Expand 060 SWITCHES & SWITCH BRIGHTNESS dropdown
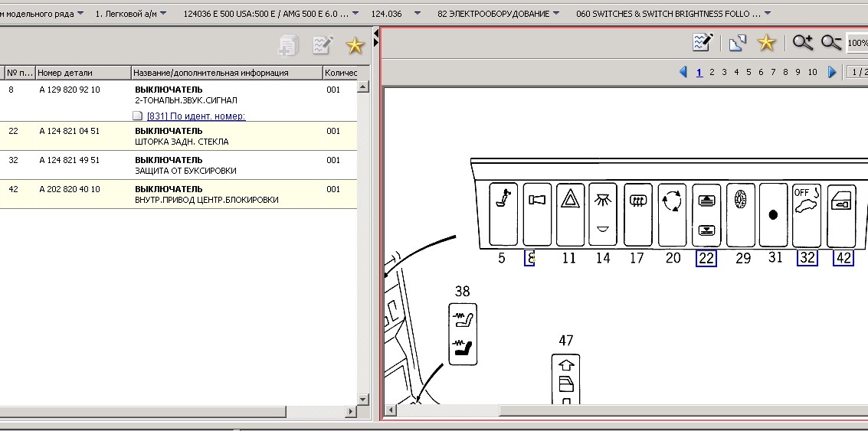Screen dimensions: 868x431 767,13
